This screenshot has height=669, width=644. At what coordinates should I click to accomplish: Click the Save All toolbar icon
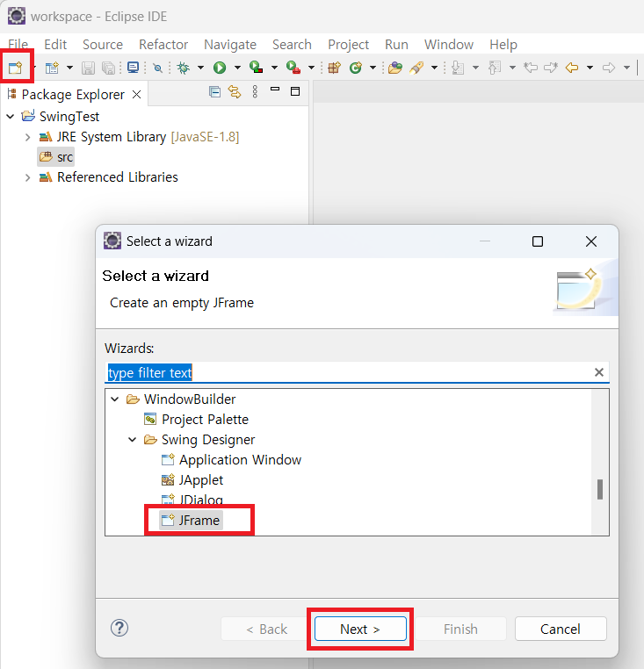tap(108, 68)
